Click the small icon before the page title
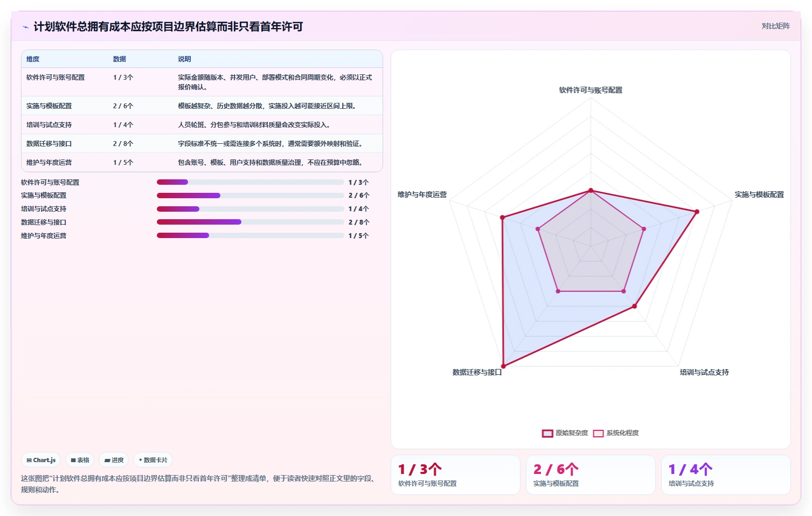Image resolution: width=812 pixels, height=516 pixels. point(25,27)
